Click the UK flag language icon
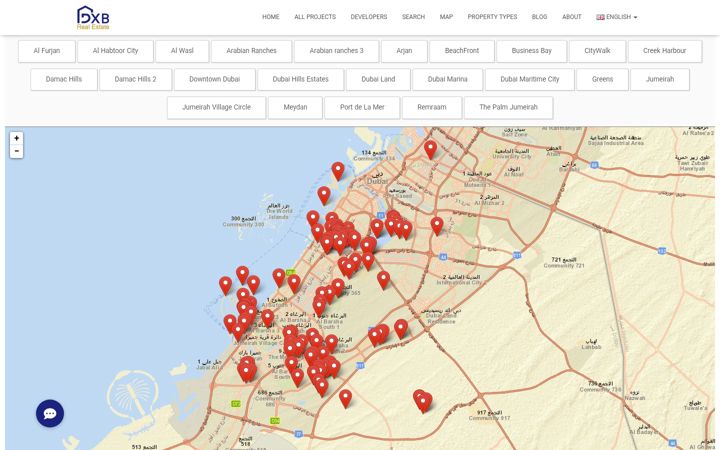The height and width of the screenshot is (450, 720). click(x=600, y=17)
